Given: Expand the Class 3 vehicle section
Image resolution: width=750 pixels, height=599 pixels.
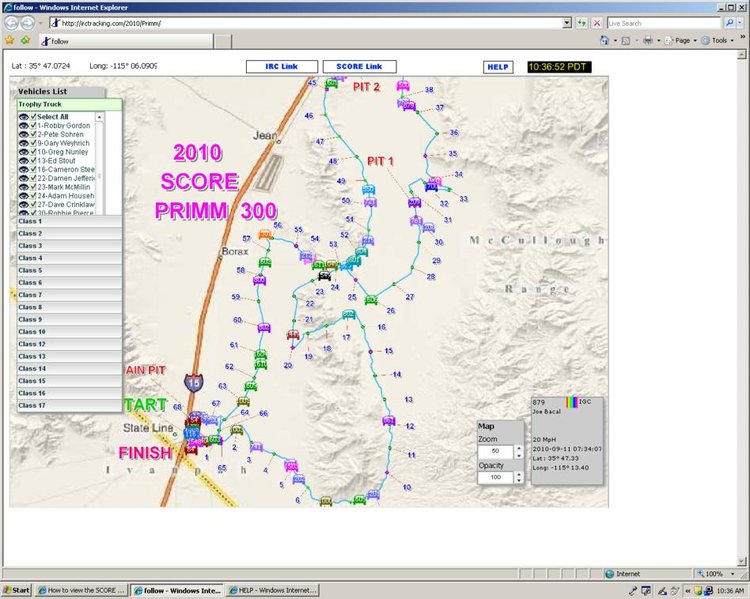Looking at the screenshot, I should point(69,246).
